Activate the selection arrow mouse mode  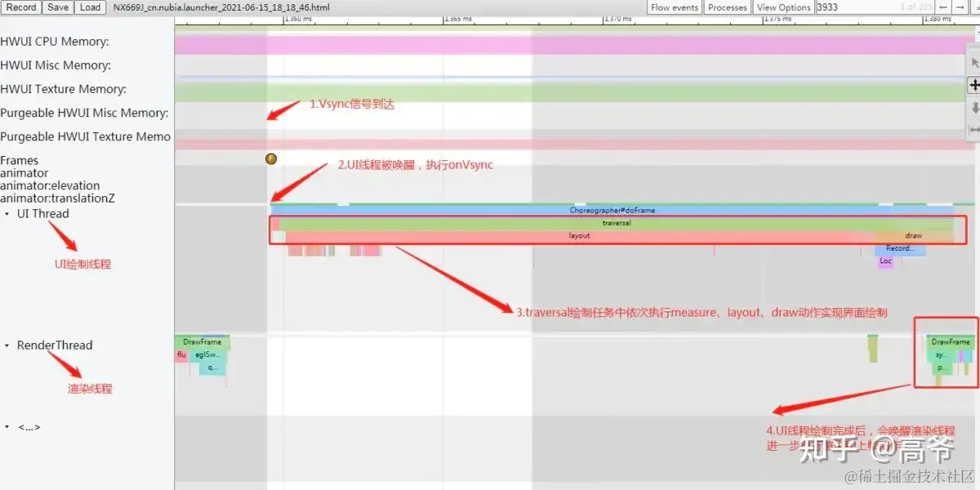[x=973, y=64]
